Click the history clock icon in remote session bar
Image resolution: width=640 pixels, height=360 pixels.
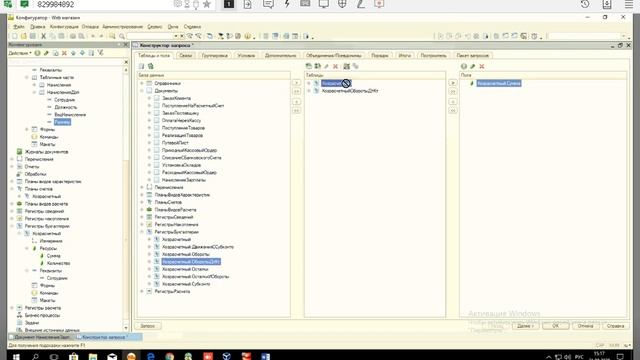(x=585, y=4)
